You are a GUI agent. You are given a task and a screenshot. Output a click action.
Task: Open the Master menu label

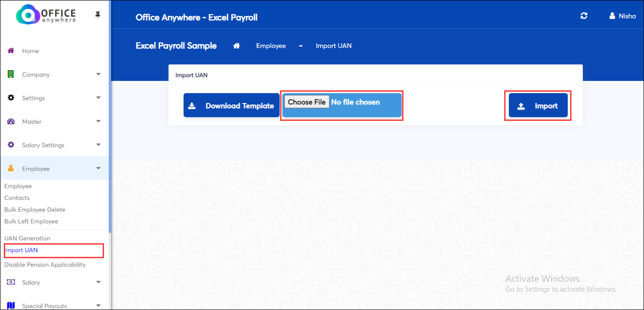tap(32, 122)
